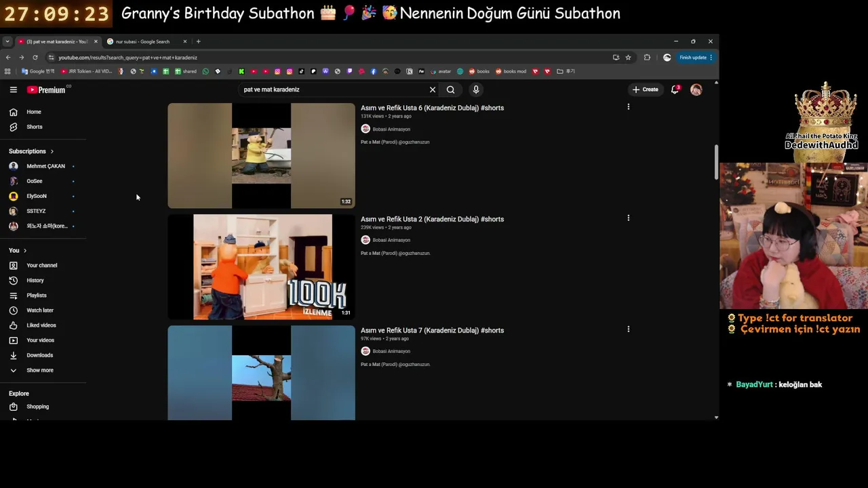Open the 후기 bookmarks folder
The height and width of the screenshot is (488, 868).
point(566,71)
